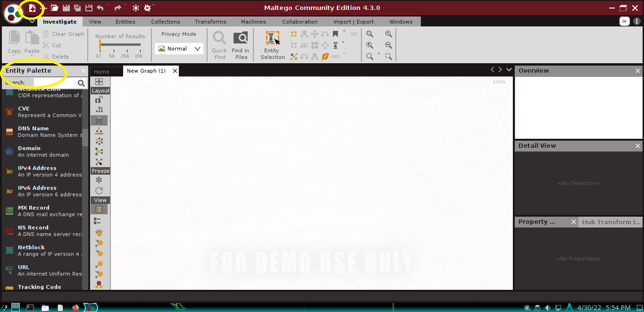Viewport: 644px width, 312px height.
Task: Click the CVE entity bell icon
Action: [9, 112]
